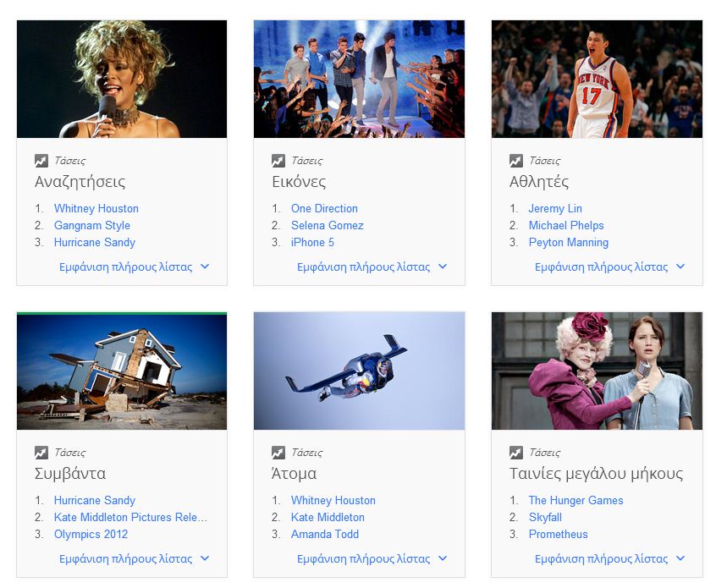Expand full list chevron under Εικόνες

pyautogui.click(x=443, y=267)
